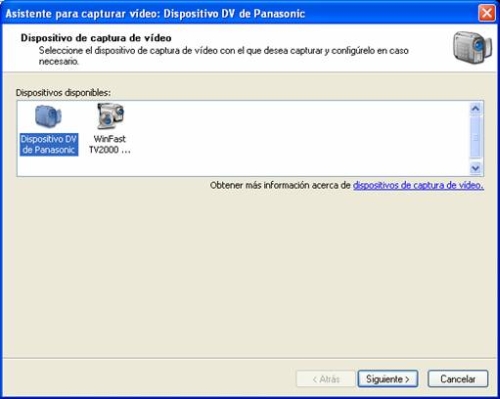Click the greyed-out Atrás button
This screenshot has width=500, height=399.
(326, 379)
